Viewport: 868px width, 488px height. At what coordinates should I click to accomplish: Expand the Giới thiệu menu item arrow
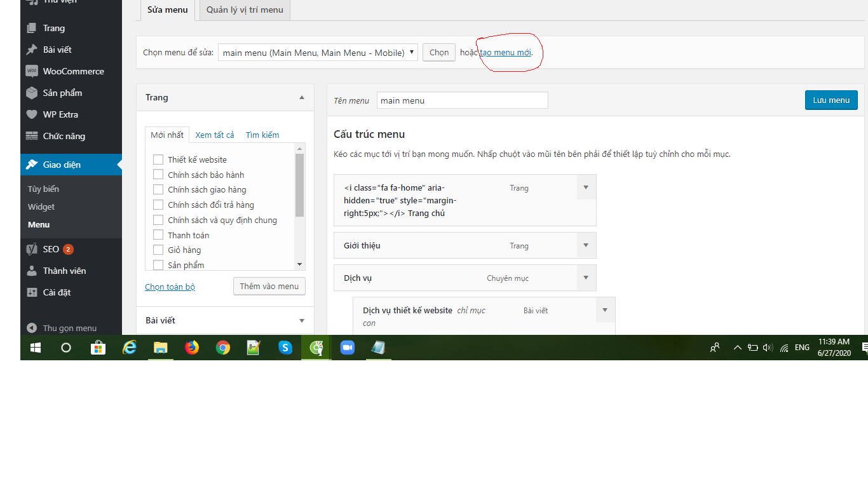point(586,245)
